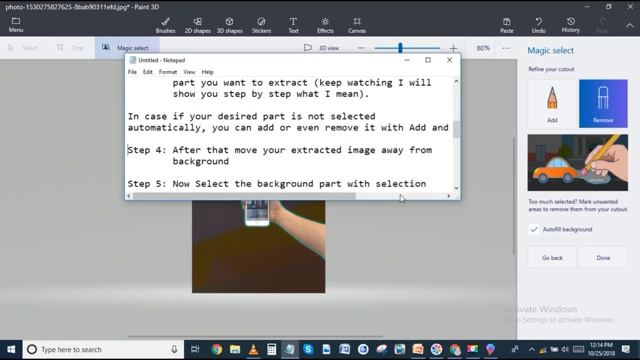Activate the Magic select tool
Screen dimensions: 640x360
tap(127, 48)
